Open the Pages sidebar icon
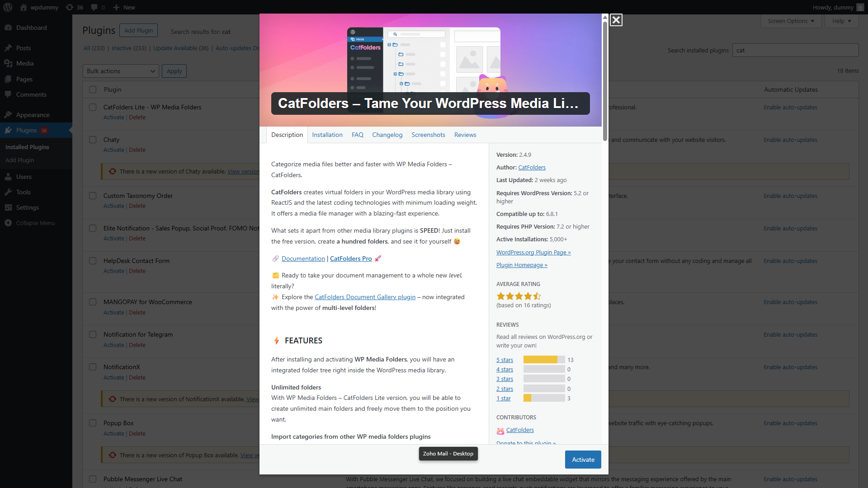Image resolution: width=868 pixels, height=488 pixels. pos(8,79)
